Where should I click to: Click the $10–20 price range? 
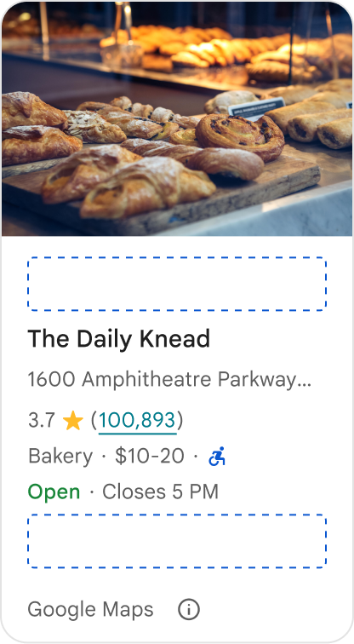click(x=149, y=457)
